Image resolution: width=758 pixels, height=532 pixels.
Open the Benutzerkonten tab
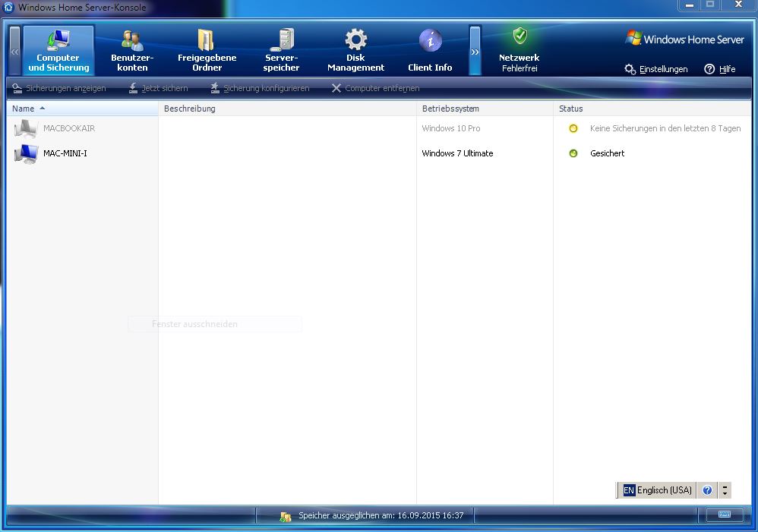(x=132, y=50)
